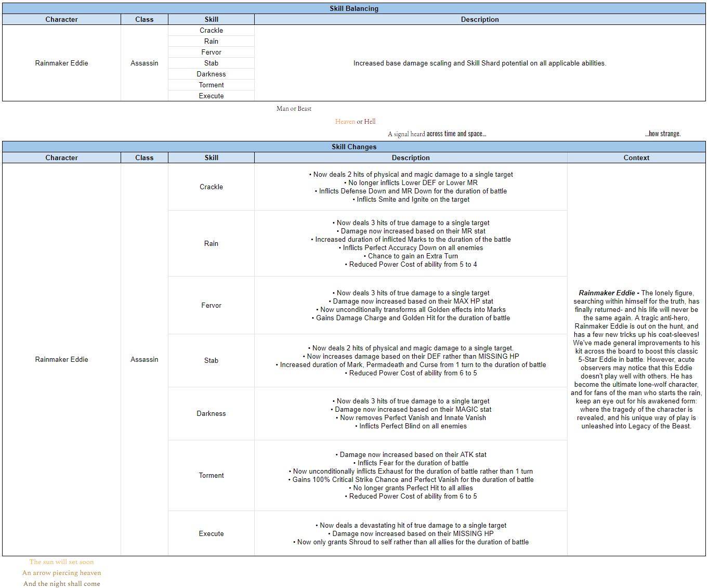
Task: Select Darkness in the Skill Balancing table
Action: click(x=211, y=74)
